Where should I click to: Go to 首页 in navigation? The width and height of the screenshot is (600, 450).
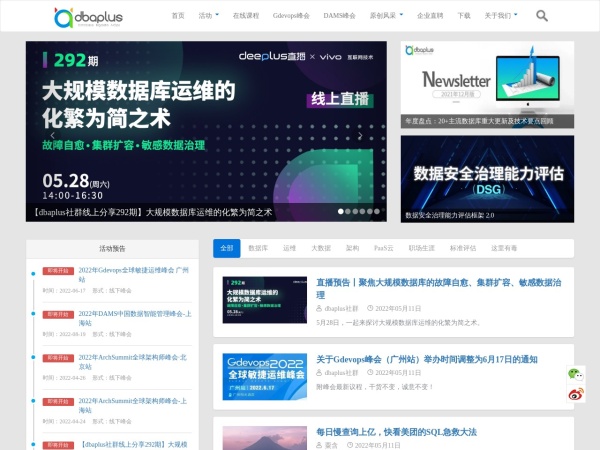(178, 16)
